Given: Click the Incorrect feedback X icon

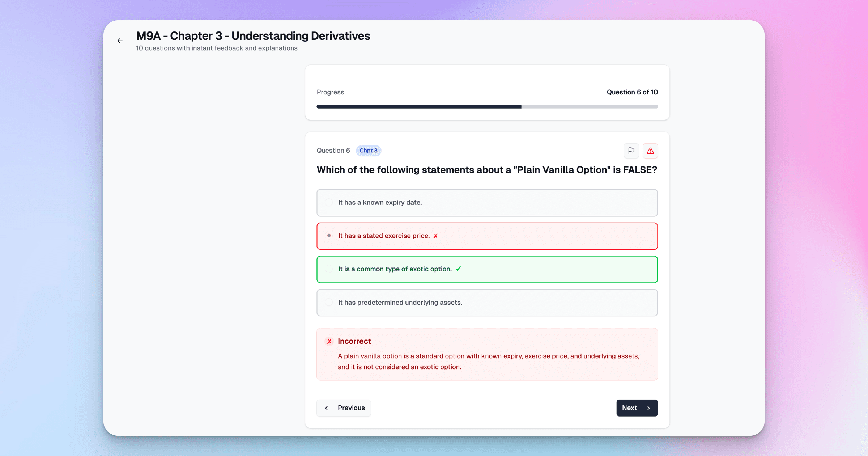Looking at the screenshot, I should pos(329,341).
